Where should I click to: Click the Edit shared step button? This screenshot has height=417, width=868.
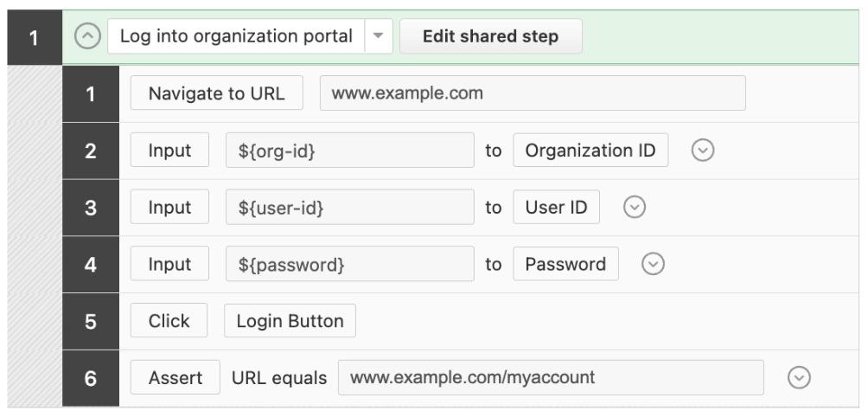tap(490, 36)
